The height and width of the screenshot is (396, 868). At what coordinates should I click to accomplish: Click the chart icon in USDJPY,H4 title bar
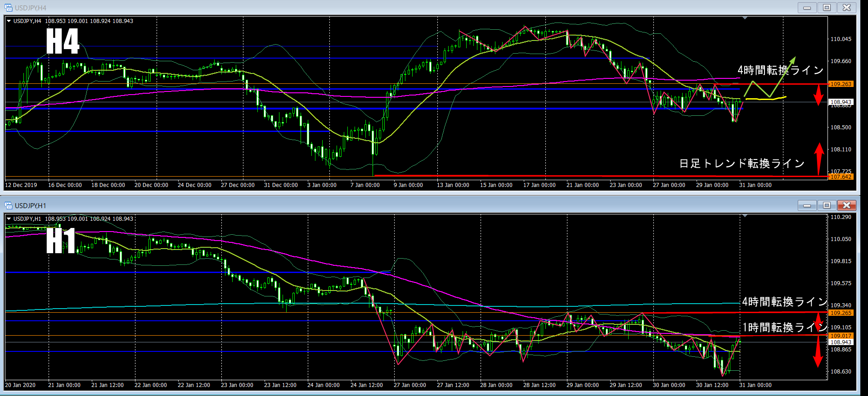[8, 8]
